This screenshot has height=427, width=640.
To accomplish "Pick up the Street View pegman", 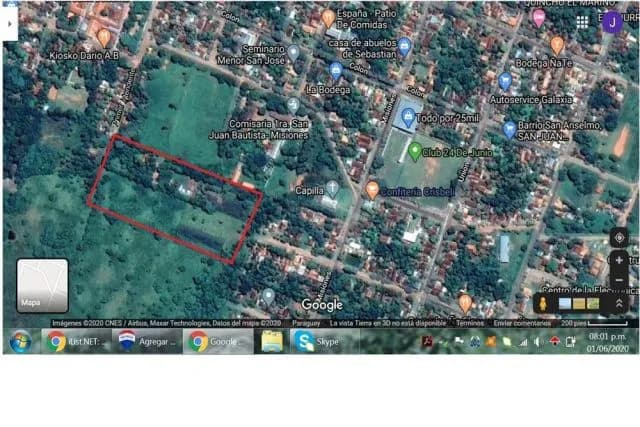I will [x=542, y=304].
